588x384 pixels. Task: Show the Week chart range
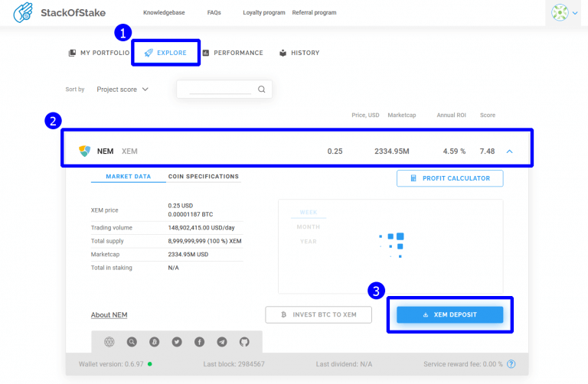pyautogui.click(x=309, y=212)
